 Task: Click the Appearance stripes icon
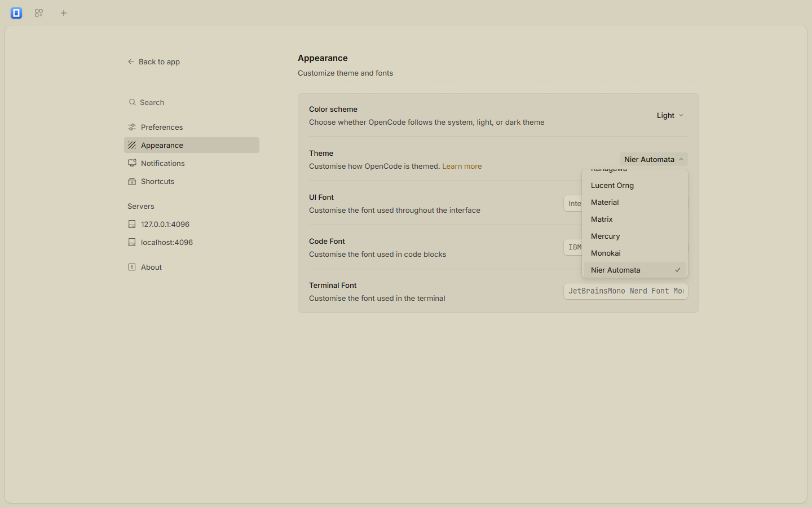point(132,145)
